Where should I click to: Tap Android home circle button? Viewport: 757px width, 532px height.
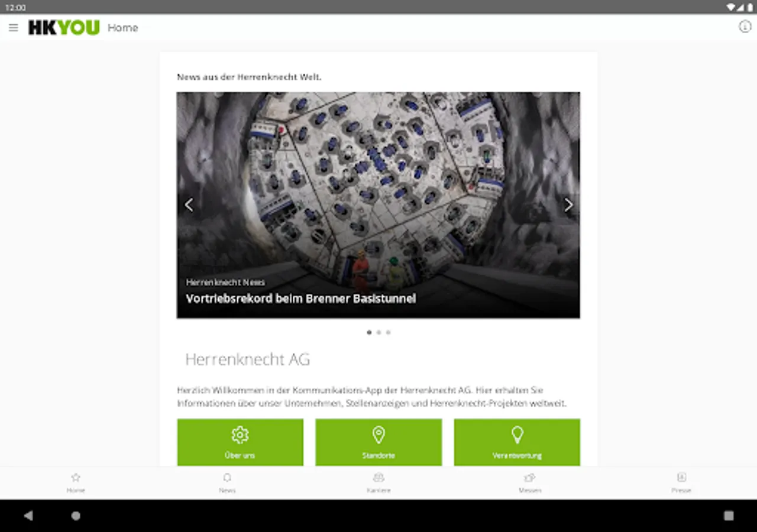[76, 515]
